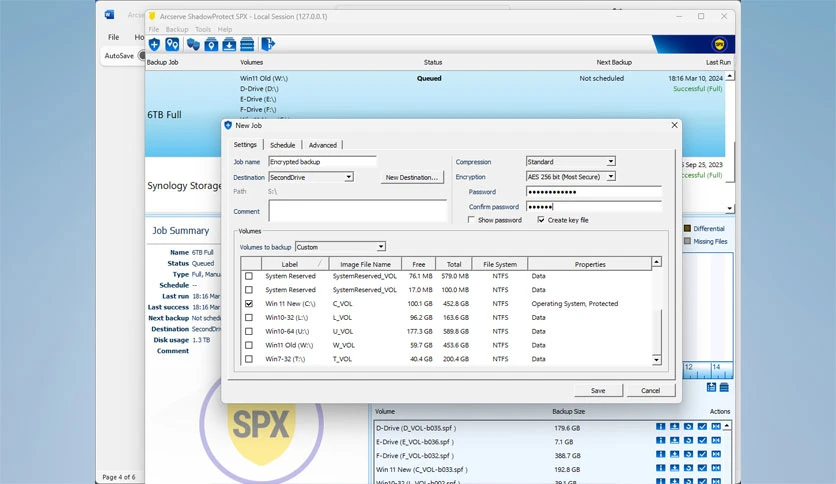Click the timeline marker labeled 12
The image size is (836, 484).
pos(688,367)
